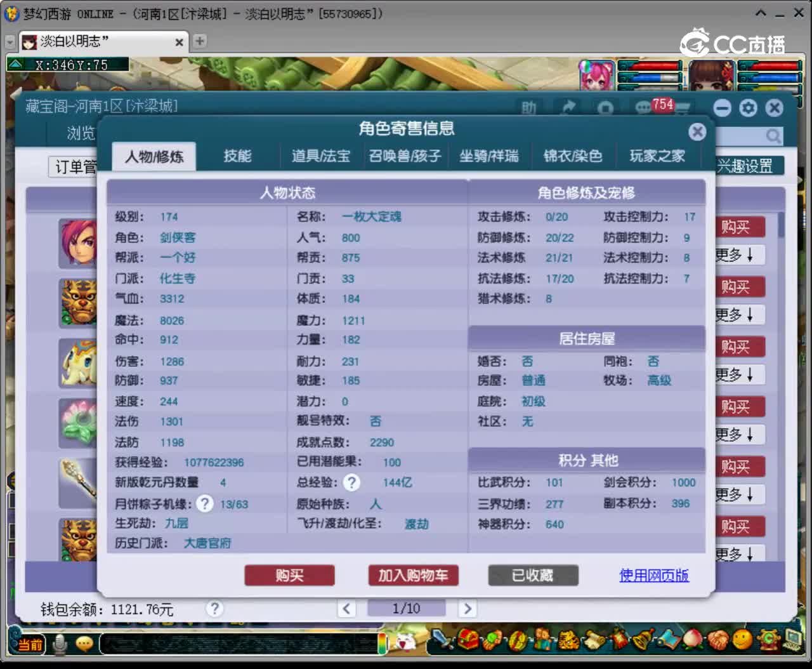Screen dimensions: 812x669
Task: Click the 1/10 page number field
Action: pyautogui.click(x=406, y=609)
